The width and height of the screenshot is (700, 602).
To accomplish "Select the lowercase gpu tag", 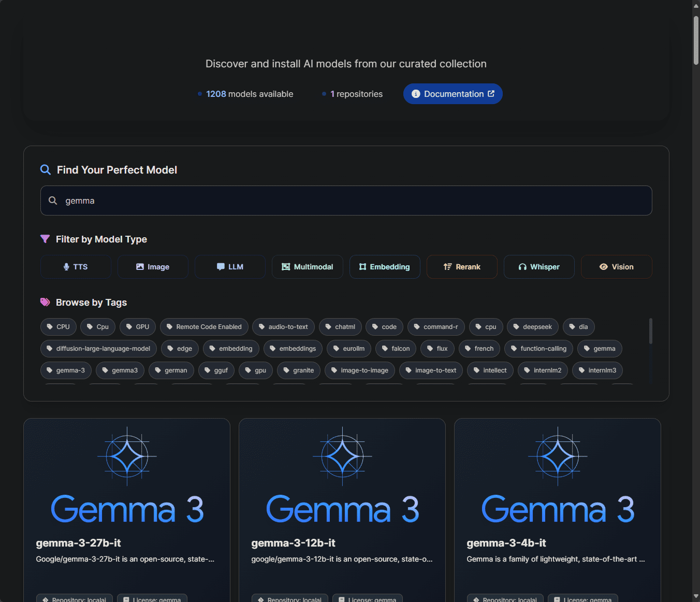I will click(x=256, y=370).
